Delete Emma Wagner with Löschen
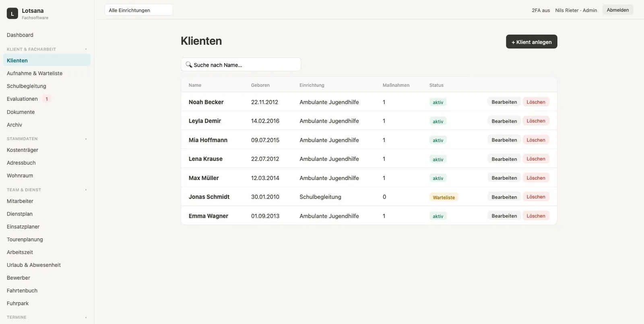 point(536,216)
